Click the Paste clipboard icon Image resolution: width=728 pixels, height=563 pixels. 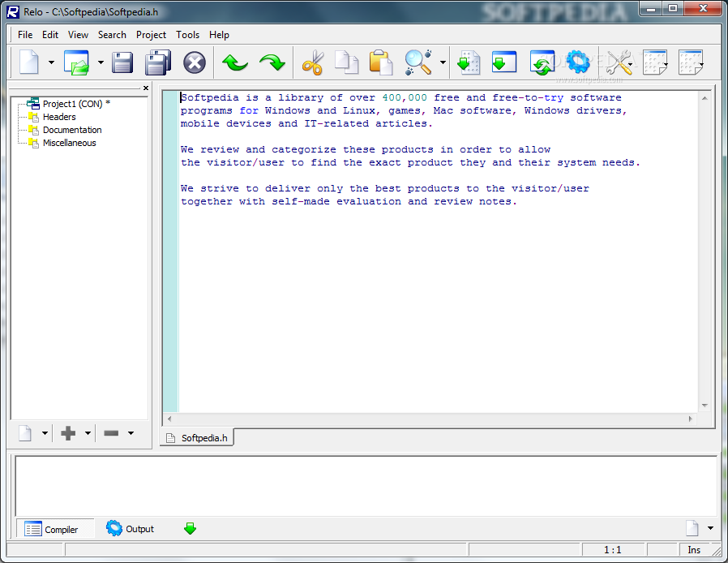[x=381, y=62]
